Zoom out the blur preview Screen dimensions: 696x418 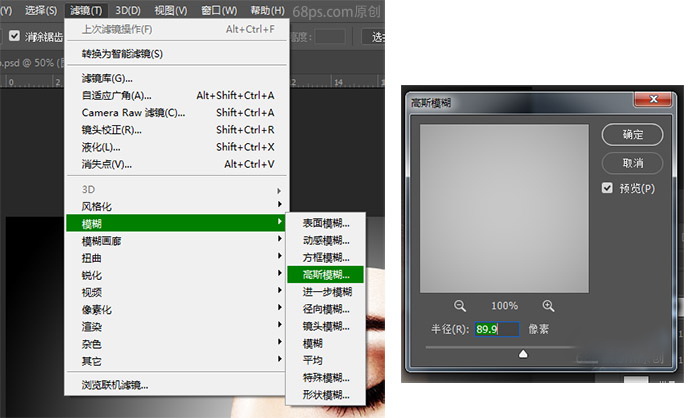(460, 305)
